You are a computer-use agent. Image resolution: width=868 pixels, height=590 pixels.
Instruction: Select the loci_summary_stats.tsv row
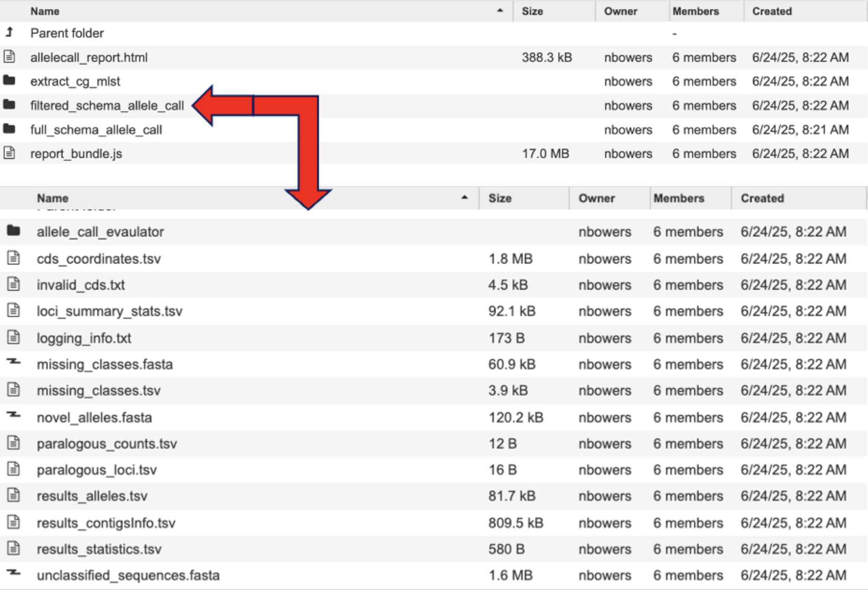(x=110, y=311)
